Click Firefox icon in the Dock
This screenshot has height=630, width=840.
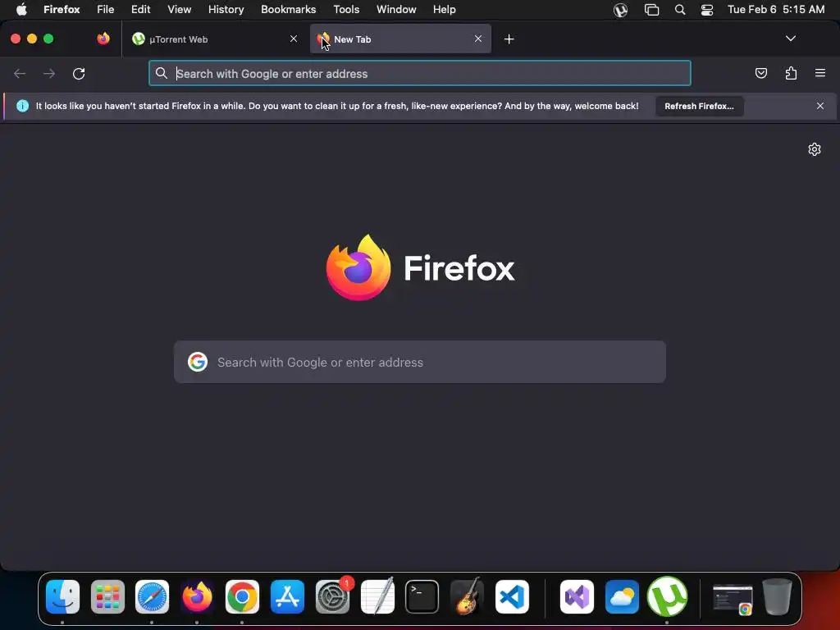click(x=197, y=596)
